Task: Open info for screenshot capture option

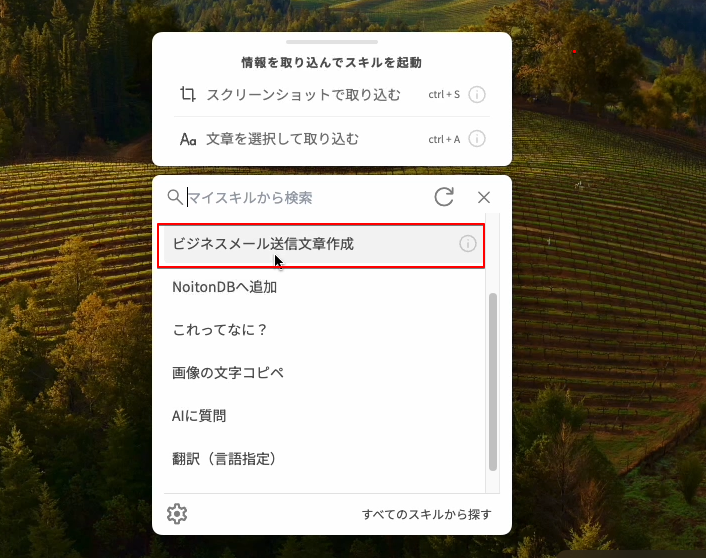Action: pos(476,95)
